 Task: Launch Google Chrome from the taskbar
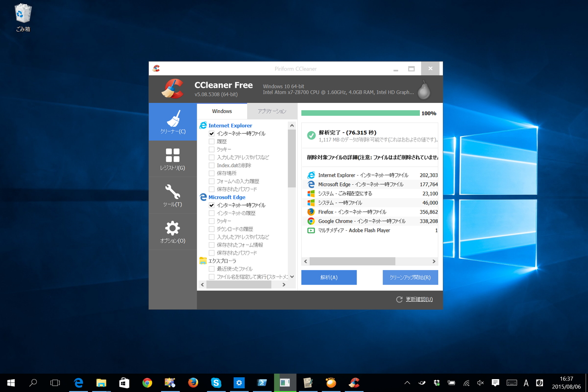[147, 382]
